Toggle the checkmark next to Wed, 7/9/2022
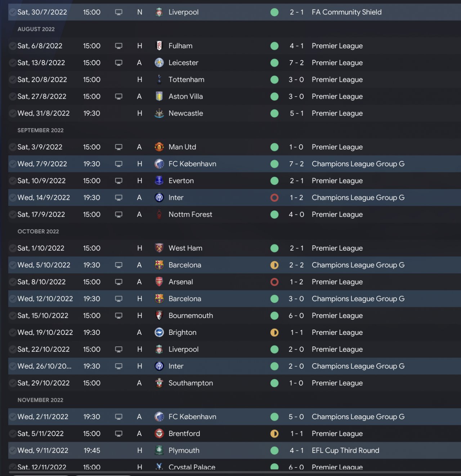The width and height of the screenshot is (461, 476). [x=13, y=164]
